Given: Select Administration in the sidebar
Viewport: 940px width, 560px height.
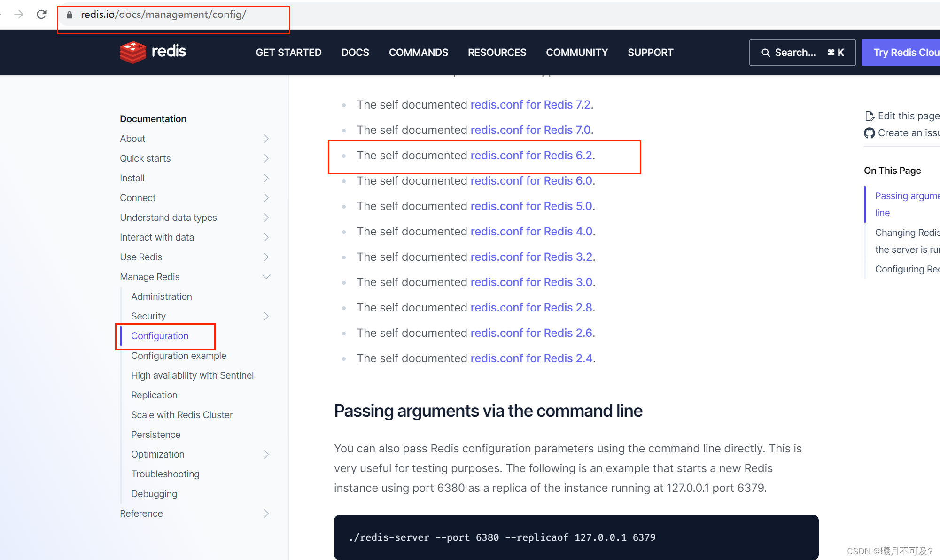Looking at the screenshot, I should pyautogui.click(x=162, y=296).
